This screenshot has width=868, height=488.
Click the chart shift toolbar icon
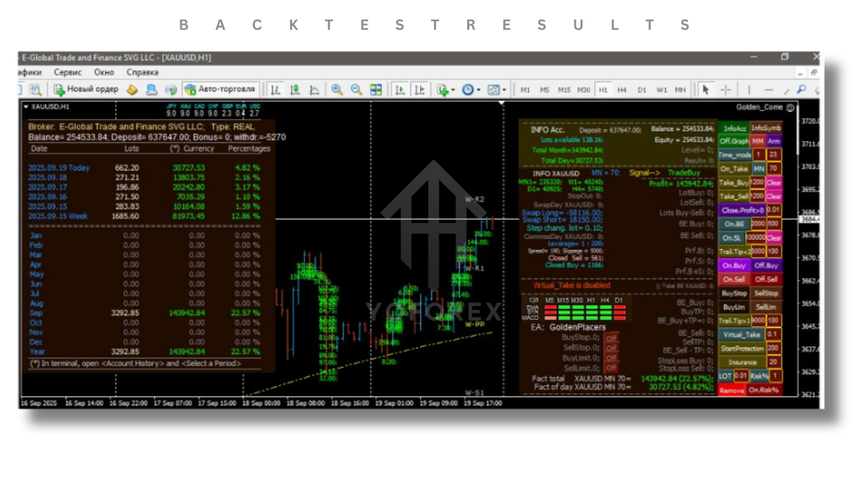[420, 89]
